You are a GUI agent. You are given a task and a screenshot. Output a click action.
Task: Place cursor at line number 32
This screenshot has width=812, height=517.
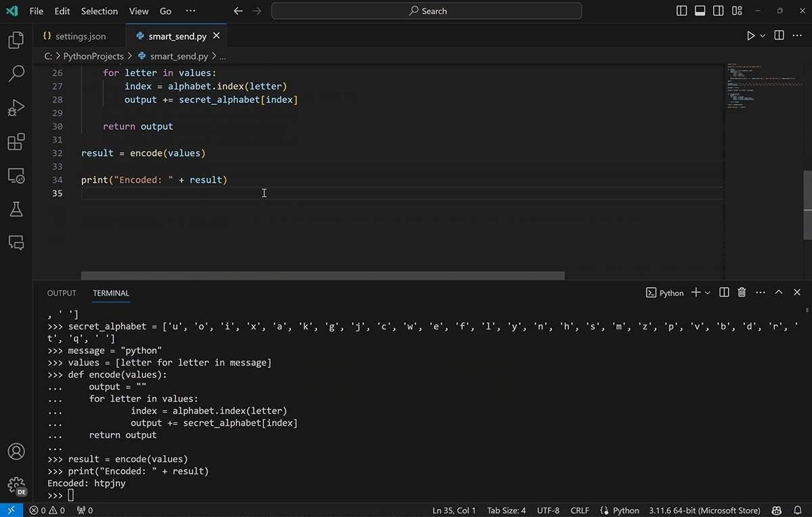(57, 153)
